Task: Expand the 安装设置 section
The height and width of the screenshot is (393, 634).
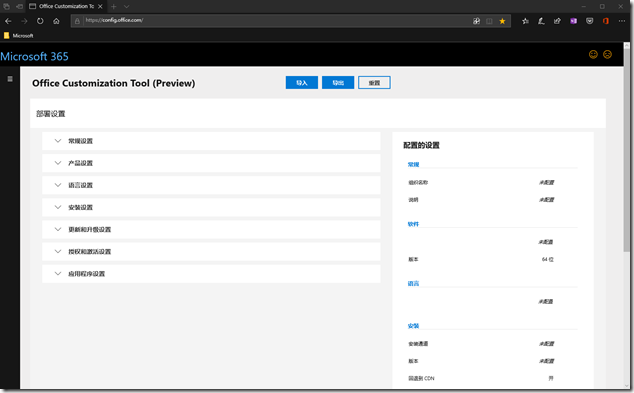Action: coord(211,207)
